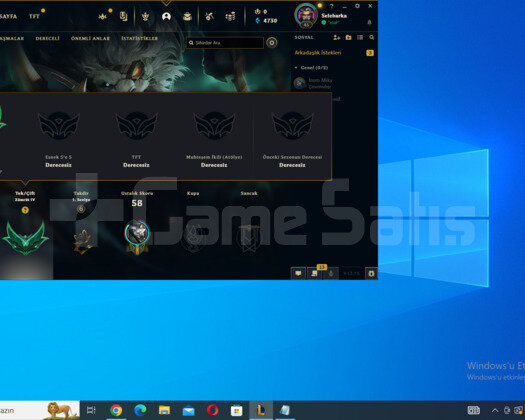
Task: Collapse the Genel friends group
Action: (296, 68)
